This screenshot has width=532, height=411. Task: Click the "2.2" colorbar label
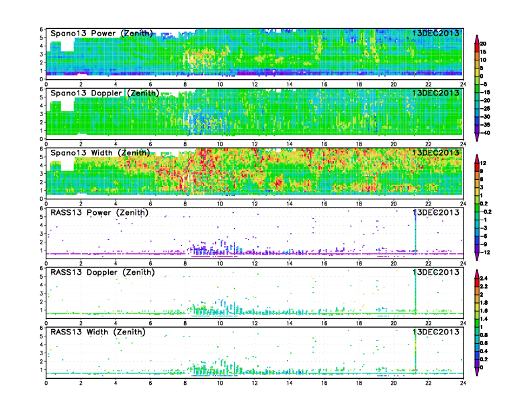click(484, 286)
